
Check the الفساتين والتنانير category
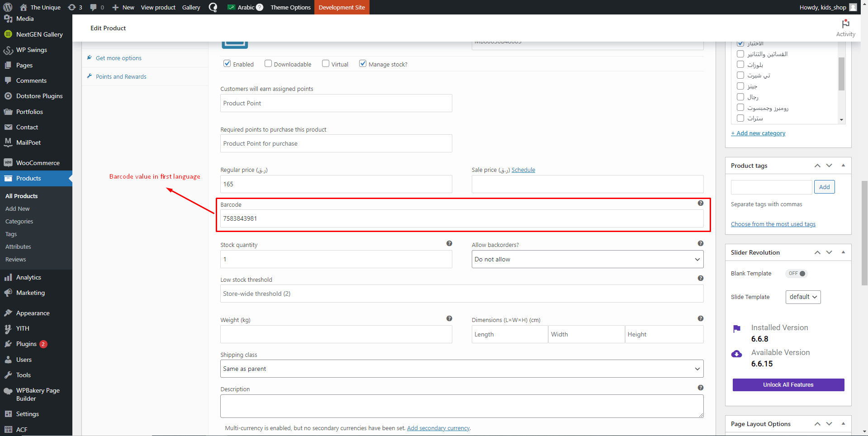pos(740,54)
